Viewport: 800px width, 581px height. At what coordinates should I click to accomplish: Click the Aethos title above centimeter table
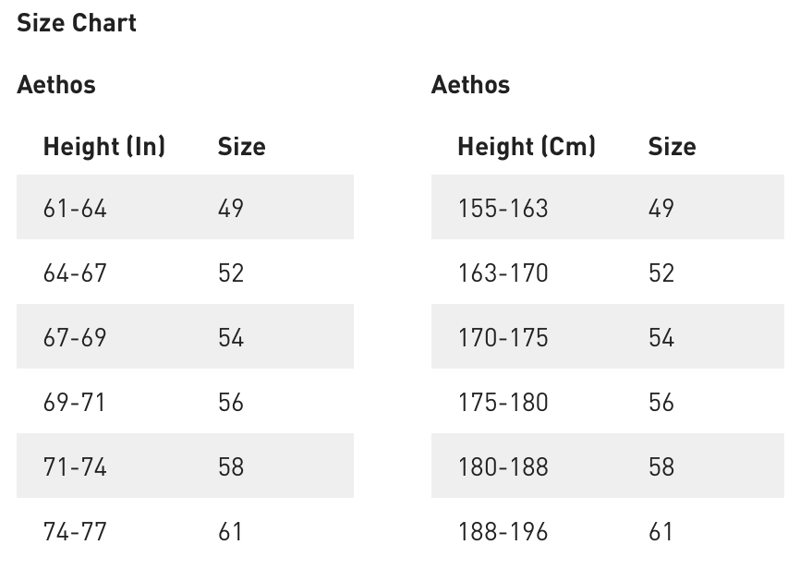(x=470, y=85)
